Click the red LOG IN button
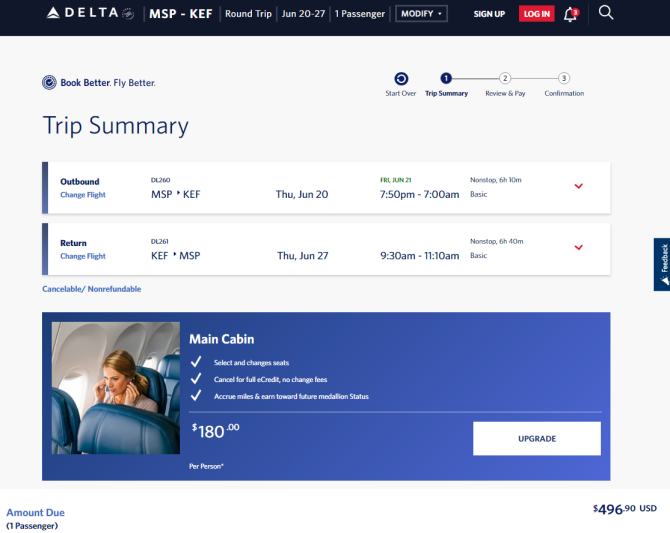The width and height of the screenshot is (670, 533). 537,14
